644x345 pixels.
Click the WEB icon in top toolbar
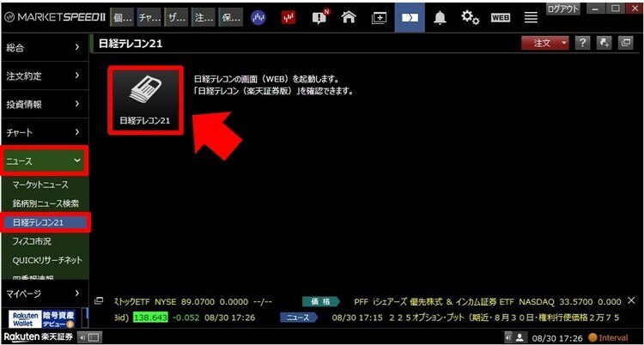tap(501, 18)
